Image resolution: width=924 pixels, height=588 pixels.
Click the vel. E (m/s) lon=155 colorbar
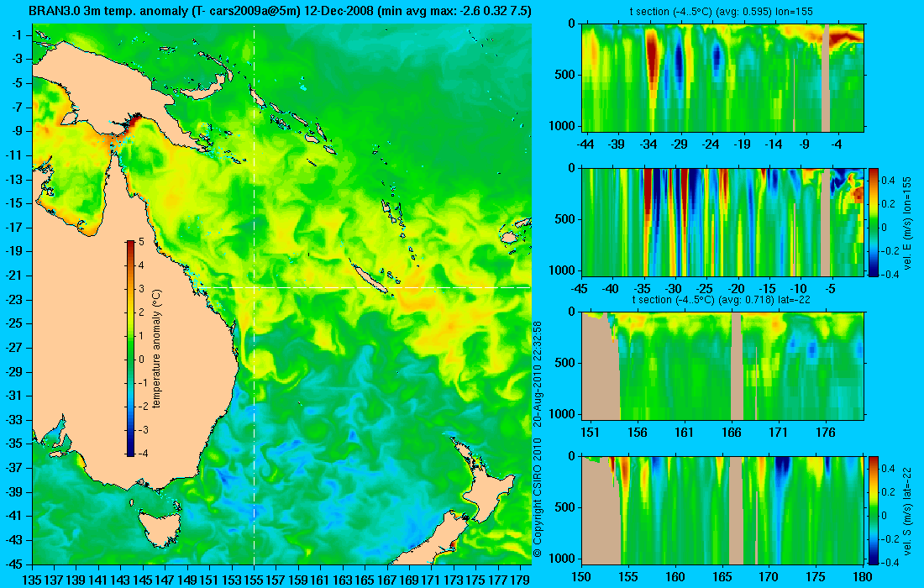[874, 222]
